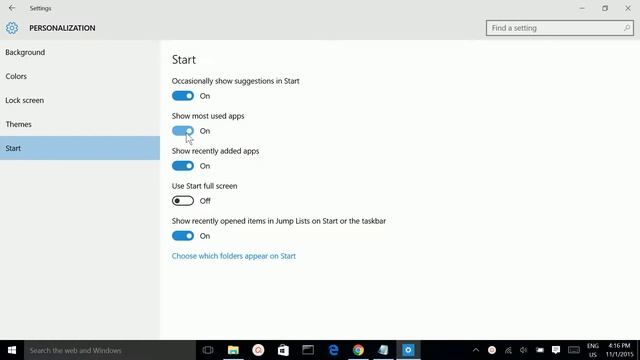
Task: Focus the Find a setting search box
Action: tap(560, 28)
